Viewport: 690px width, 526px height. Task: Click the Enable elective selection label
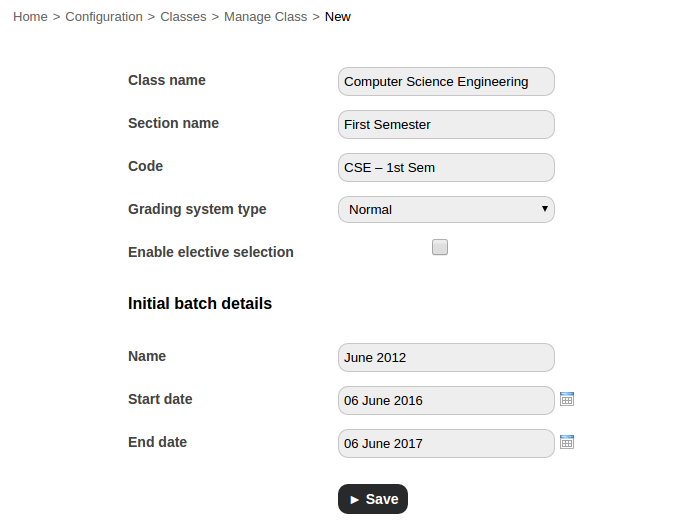[x=211, y=252]
